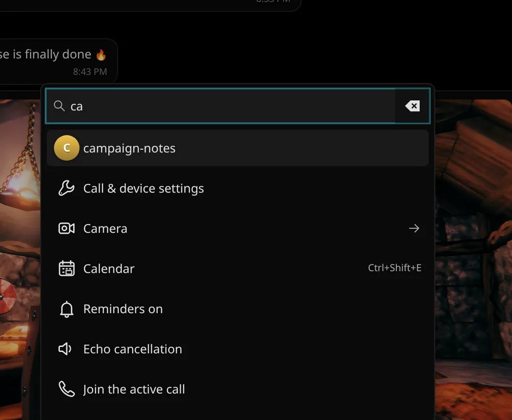
Task: Click the bell icon beside Reminders
Action: tap(67, 309)
